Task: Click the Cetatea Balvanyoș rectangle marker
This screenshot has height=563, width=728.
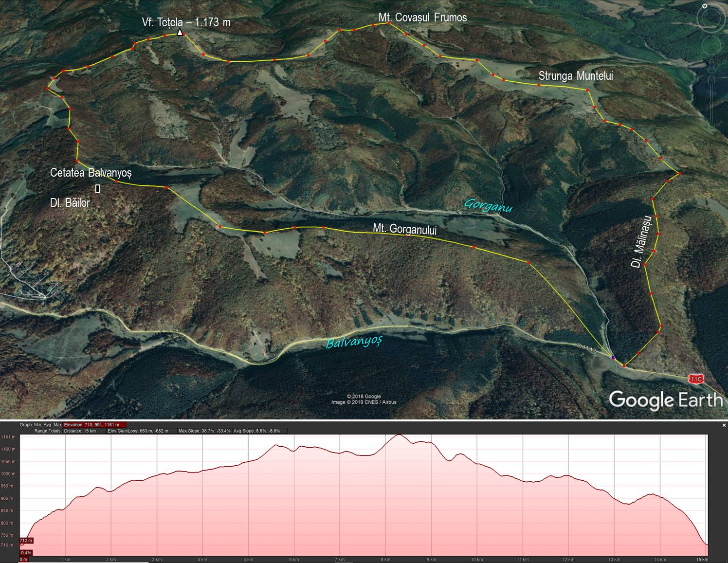Action: tap(98, 189)
